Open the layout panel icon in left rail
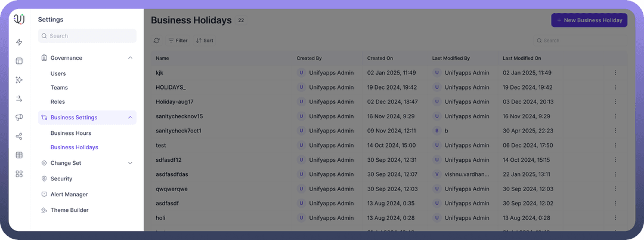 point(19,61)
